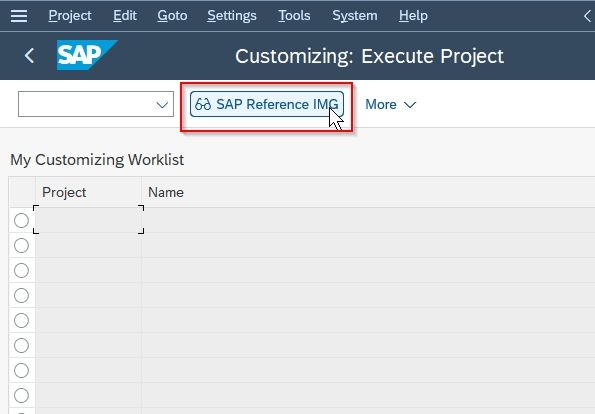Select the eighth worklist row radio button

[21, 396]
